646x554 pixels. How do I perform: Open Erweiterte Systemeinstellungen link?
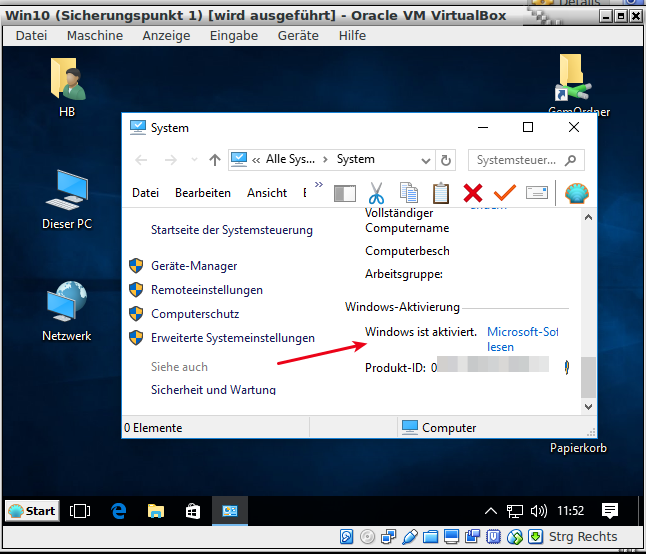tap(233, 338)
